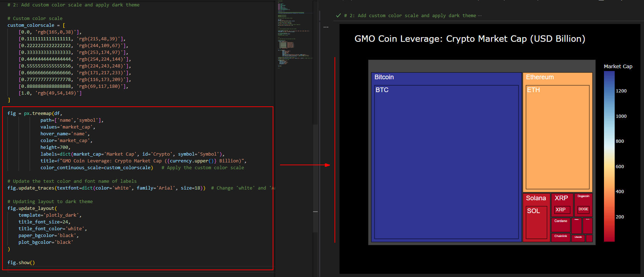644x277 pixels.
Task: Click the 'fig.update_layout(' code line
Action: (32, 208)
